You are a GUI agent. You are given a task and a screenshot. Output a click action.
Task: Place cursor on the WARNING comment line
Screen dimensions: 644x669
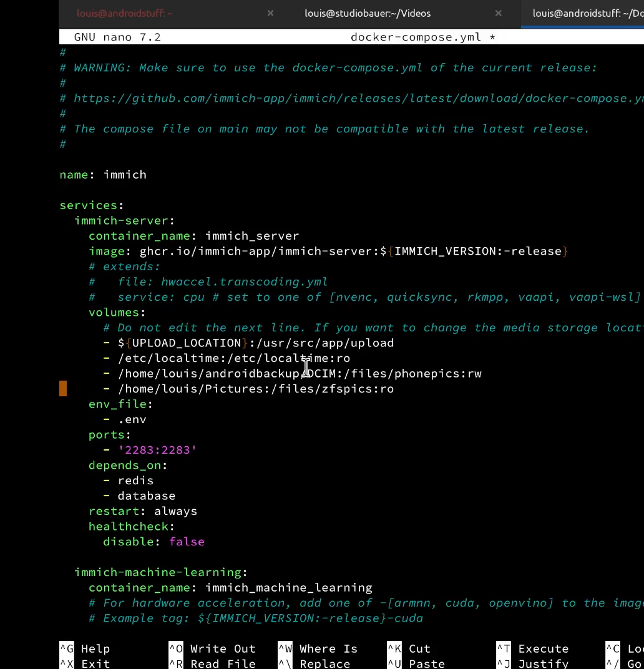[x=328, y=68]
